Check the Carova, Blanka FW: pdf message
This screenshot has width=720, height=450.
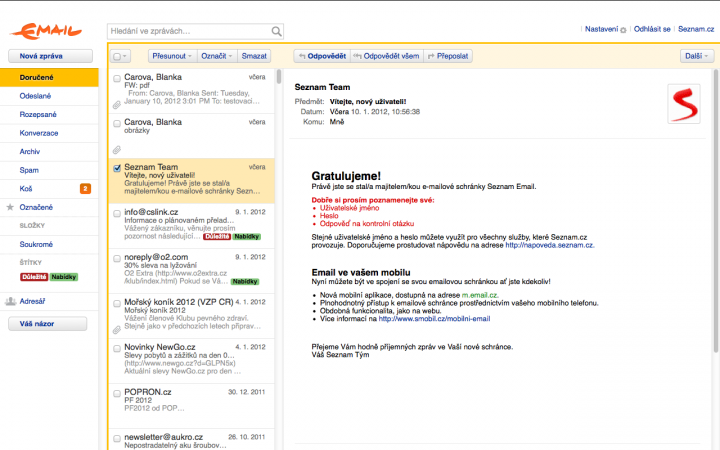(117, 79)
